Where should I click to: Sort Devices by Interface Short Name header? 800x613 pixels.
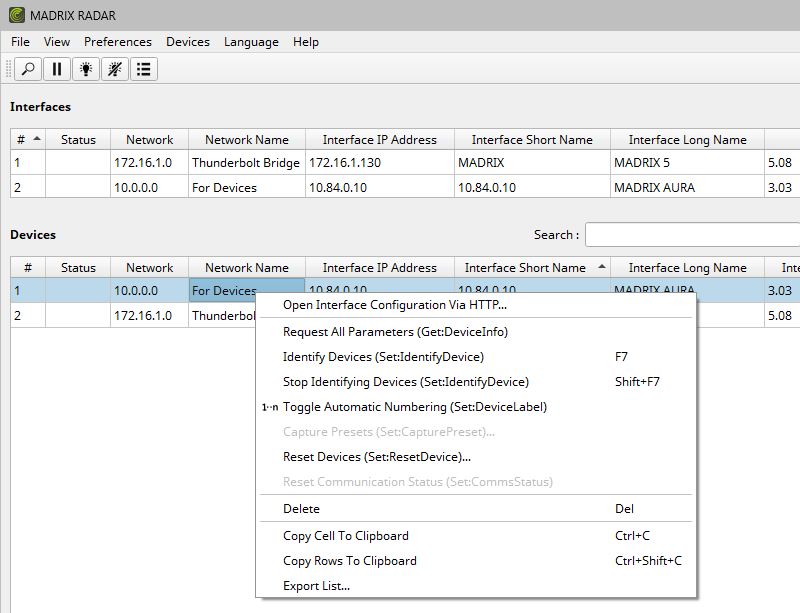pos(525,268)
